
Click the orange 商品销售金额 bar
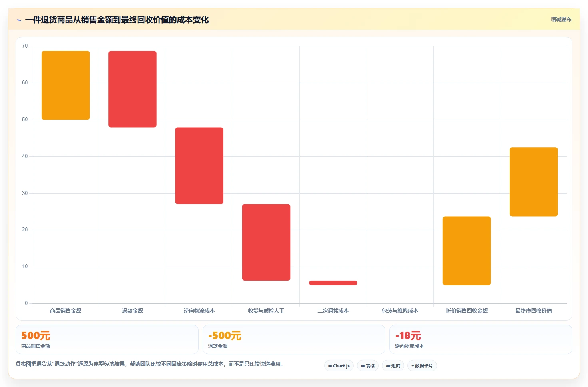[x=66, y=85]
